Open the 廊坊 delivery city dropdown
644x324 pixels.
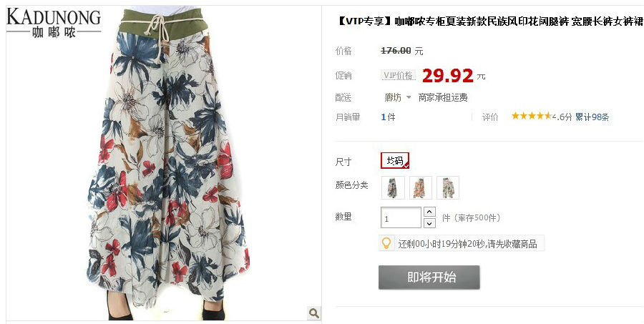click(x=397, y=97)
